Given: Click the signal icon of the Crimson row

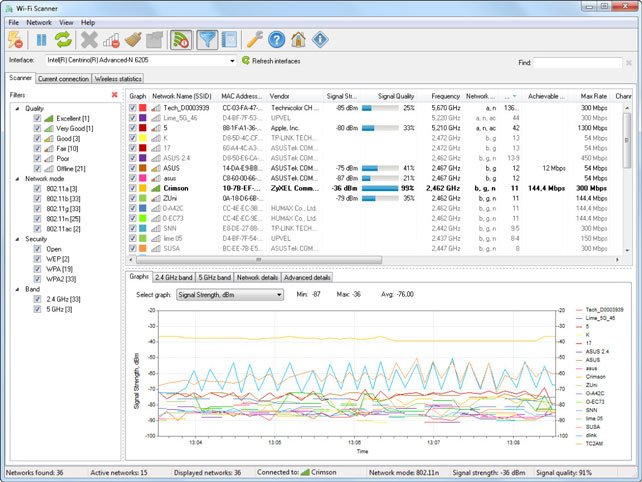Looking at the screenshot, I should [x=156, y=188].
